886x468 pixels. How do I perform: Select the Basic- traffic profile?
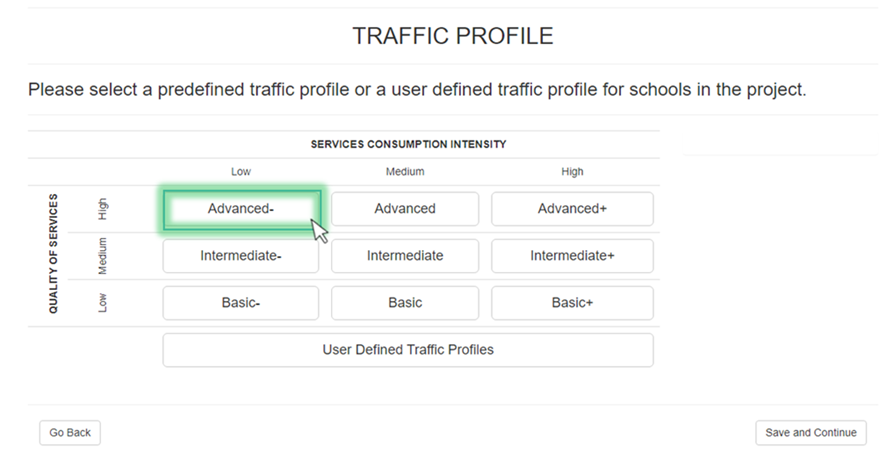point(241,303)
